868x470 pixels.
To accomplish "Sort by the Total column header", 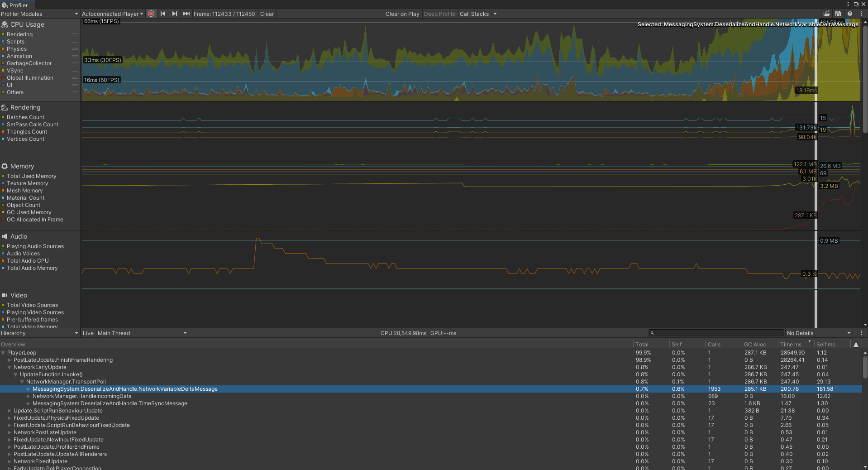I will click(651, 345).
